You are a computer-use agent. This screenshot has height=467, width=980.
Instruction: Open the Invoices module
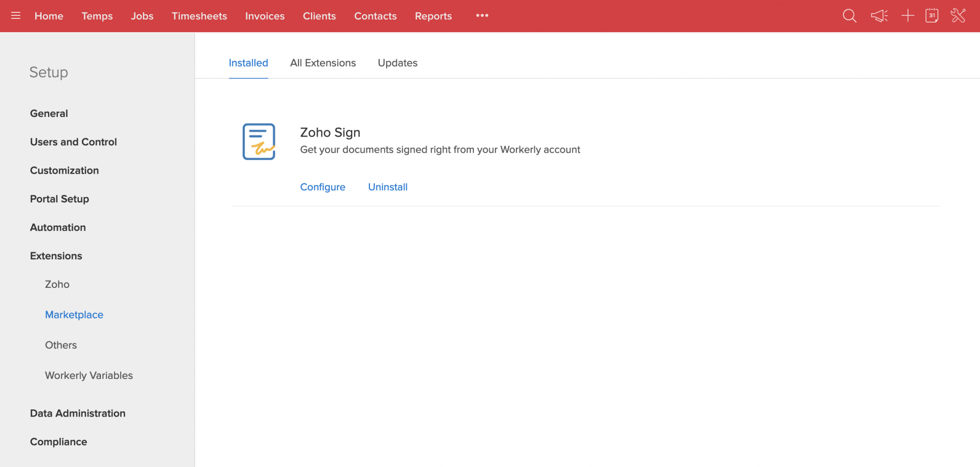(x=265, y=16)
